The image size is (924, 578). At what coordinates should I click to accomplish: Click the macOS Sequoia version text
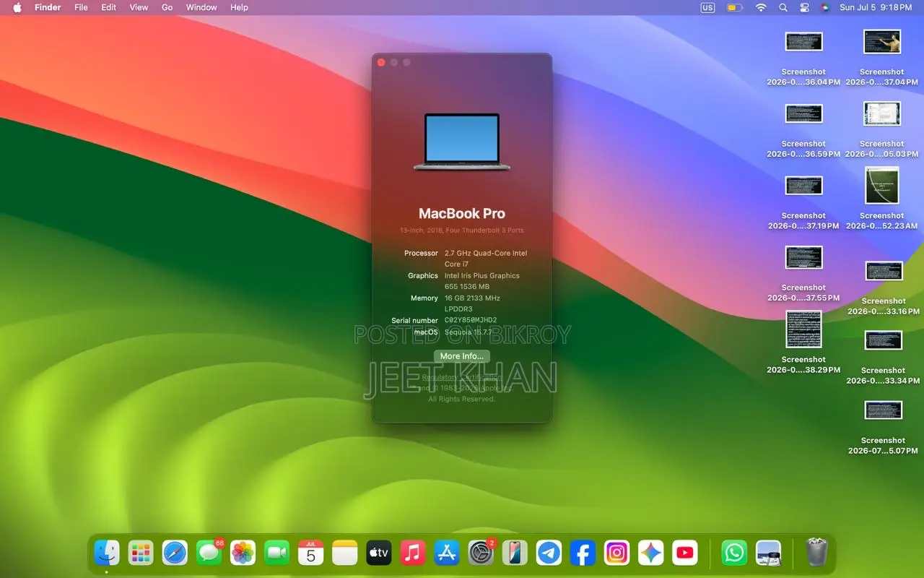tap(468, 332)
